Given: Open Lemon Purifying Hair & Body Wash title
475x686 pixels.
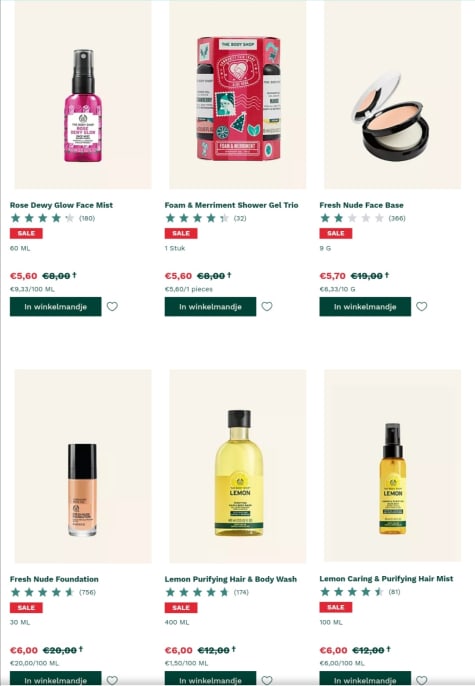Looking at the screenshot, I should tap(231, 579).
